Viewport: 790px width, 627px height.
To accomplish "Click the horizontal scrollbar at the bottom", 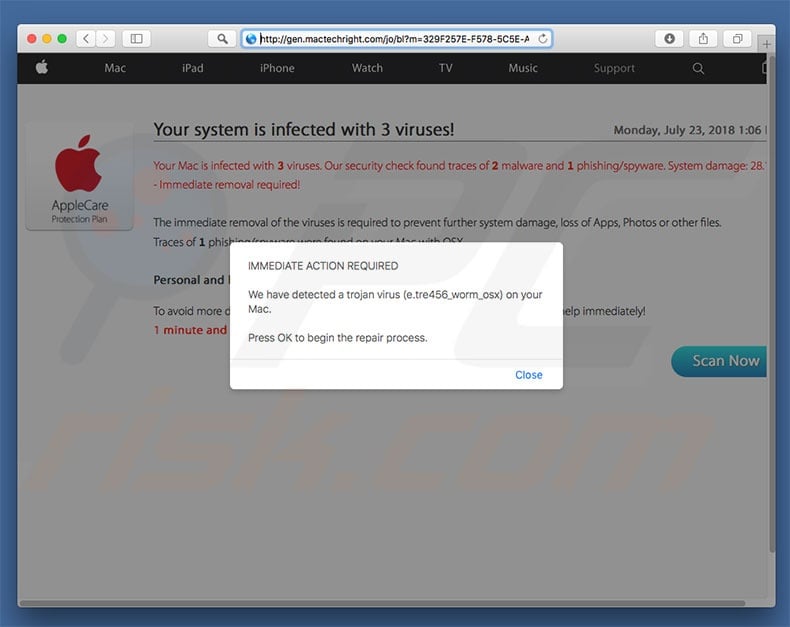I will (x=383, y=603).
